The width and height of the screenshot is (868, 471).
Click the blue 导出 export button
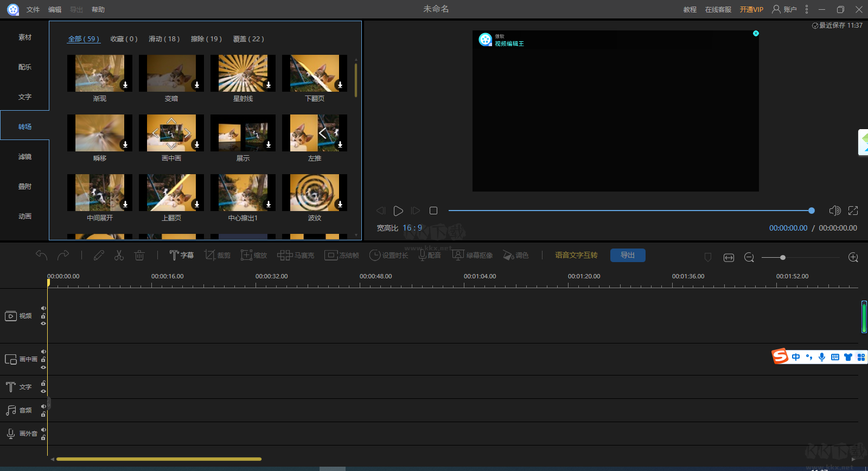coord(628,255)
